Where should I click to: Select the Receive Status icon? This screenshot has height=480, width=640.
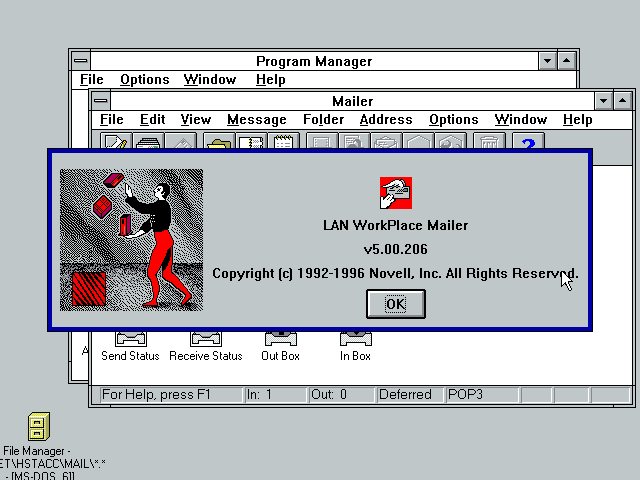click(205, 341)
